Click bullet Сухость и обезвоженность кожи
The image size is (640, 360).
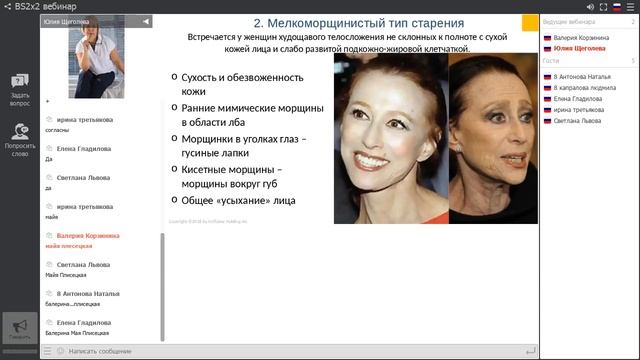(x=242, y=84)
